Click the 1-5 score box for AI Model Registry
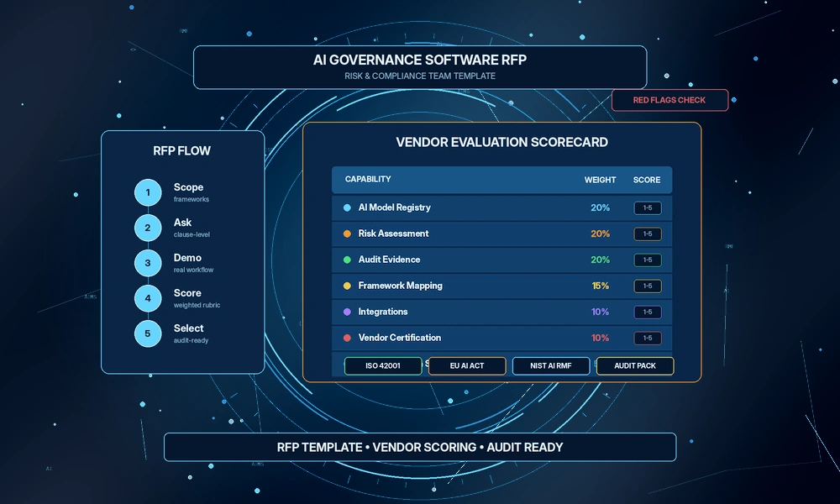This screenshot has width=840, height=504. click(x=648, y=207)
